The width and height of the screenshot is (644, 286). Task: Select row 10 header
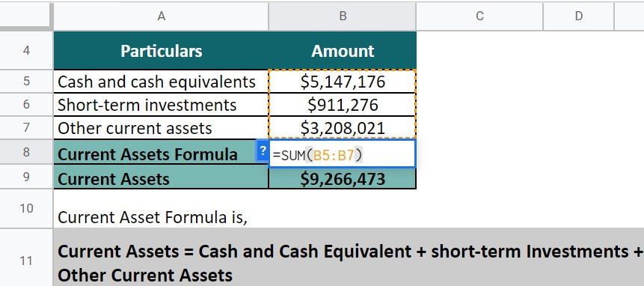click(x=26, y=208)
